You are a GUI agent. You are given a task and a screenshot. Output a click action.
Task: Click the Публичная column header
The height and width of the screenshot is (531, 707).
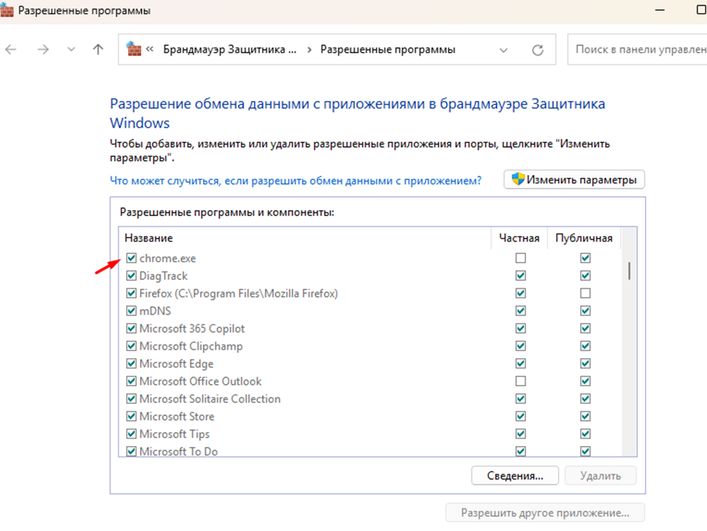tap(584, 238)
